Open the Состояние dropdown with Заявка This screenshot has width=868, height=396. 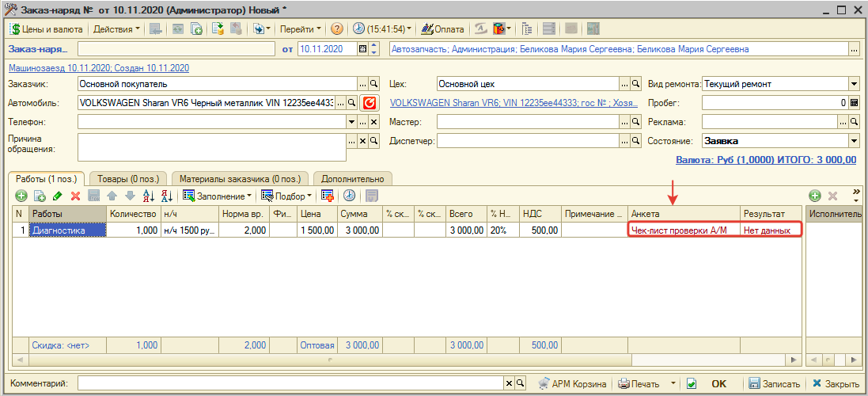tap(853, 141)
